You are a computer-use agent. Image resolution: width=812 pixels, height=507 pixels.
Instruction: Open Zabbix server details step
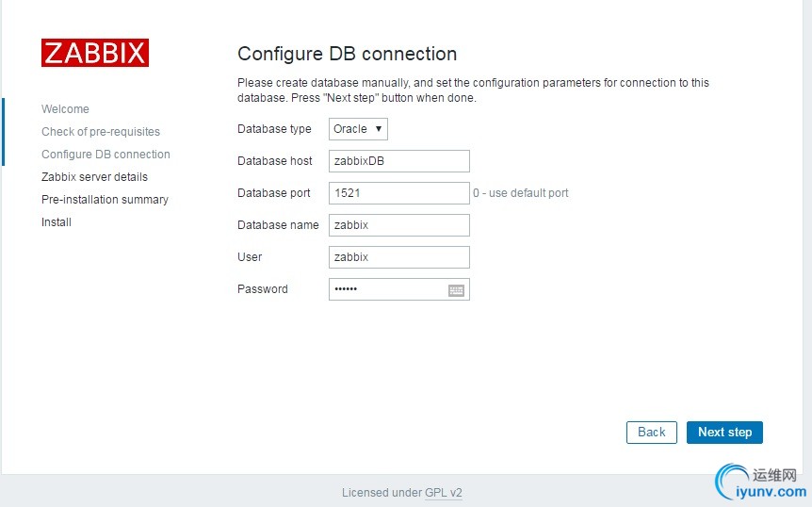pos(94,177)
